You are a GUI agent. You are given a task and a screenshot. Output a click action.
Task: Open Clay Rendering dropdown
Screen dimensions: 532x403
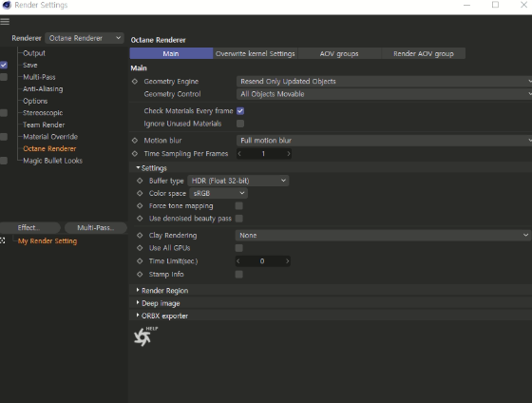[383, 236]
